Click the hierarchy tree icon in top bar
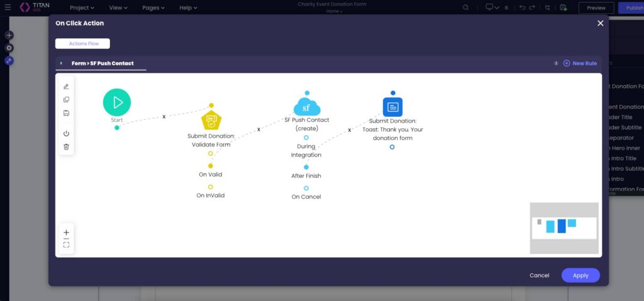The image size is (644, 301). (548, 8)
